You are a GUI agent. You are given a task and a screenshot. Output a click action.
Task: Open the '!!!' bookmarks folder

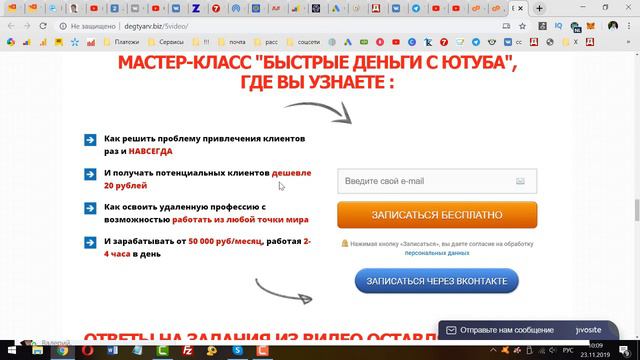[201, 42]
